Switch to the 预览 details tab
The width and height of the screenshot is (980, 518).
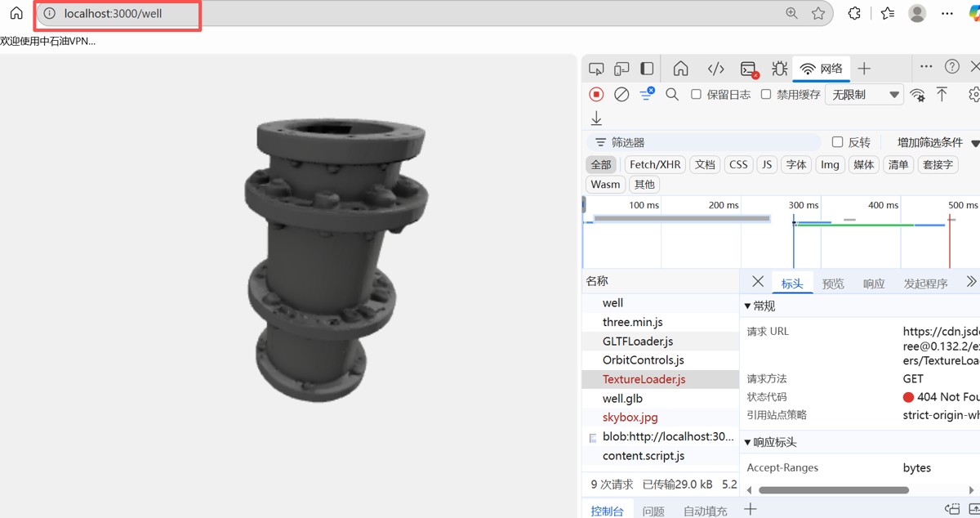tap(833, 284)
